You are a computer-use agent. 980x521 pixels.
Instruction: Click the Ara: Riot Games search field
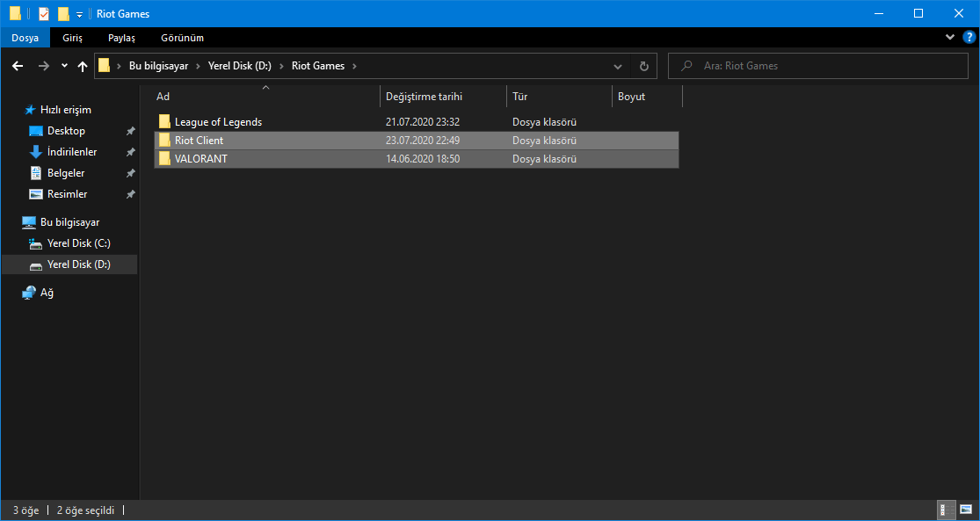(x=817, y=66)
